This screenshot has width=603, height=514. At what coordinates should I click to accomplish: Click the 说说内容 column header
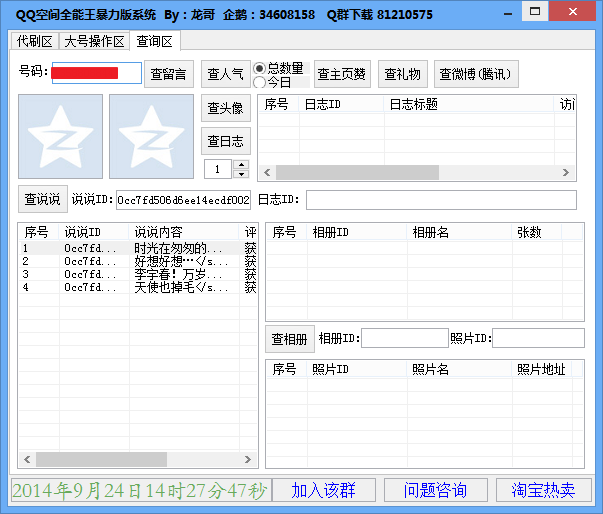click(x=184, y=232)
